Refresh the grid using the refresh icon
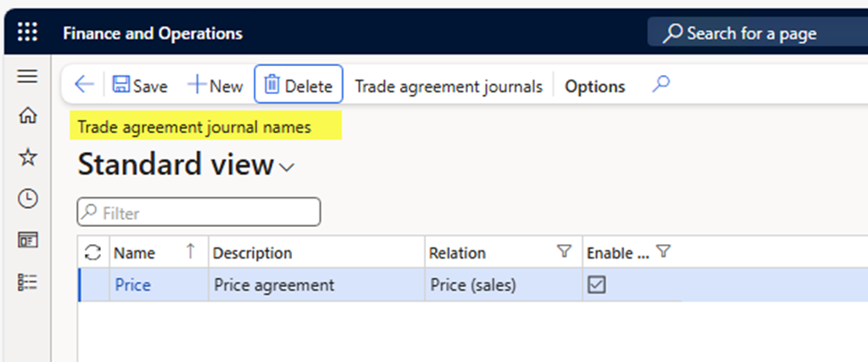Image resolution: width=868 pixels, height=362 pixels. pyautogui.click(x=93, y=253)
